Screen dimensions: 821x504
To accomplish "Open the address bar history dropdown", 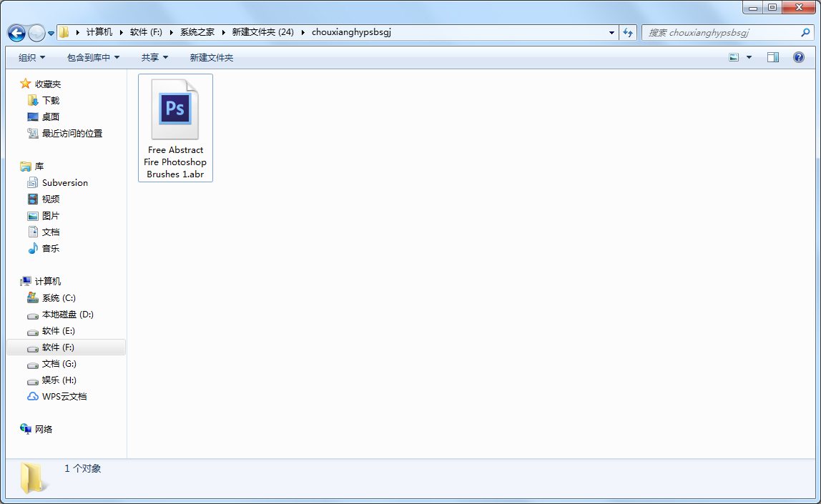I will [x=611, y=32].
